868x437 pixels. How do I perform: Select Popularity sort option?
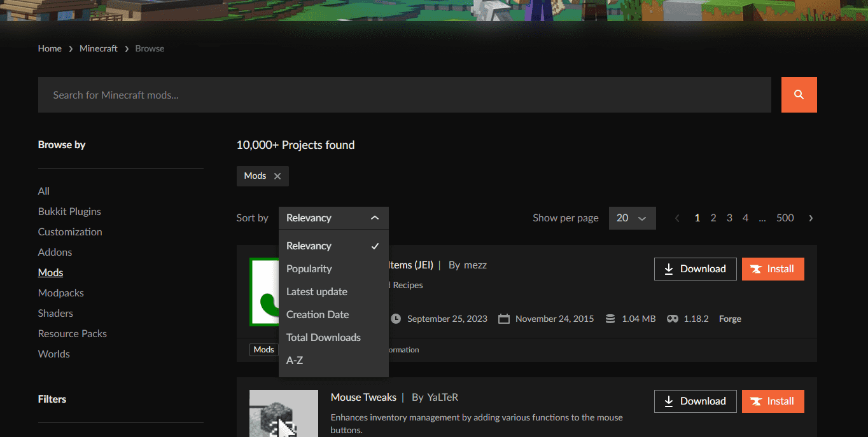309,269
